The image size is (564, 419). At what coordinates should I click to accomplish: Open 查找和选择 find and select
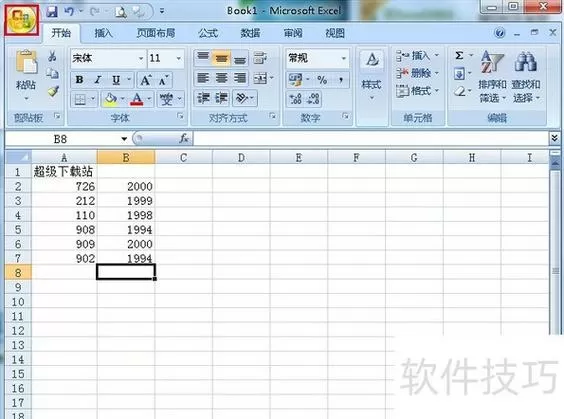[x=526, y=76]
